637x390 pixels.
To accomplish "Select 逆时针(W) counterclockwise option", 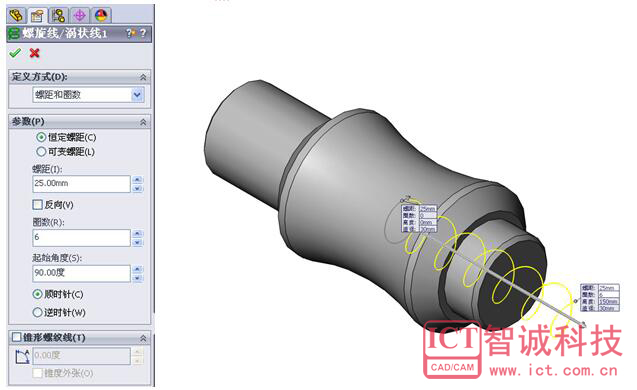I will coord(37,312).
